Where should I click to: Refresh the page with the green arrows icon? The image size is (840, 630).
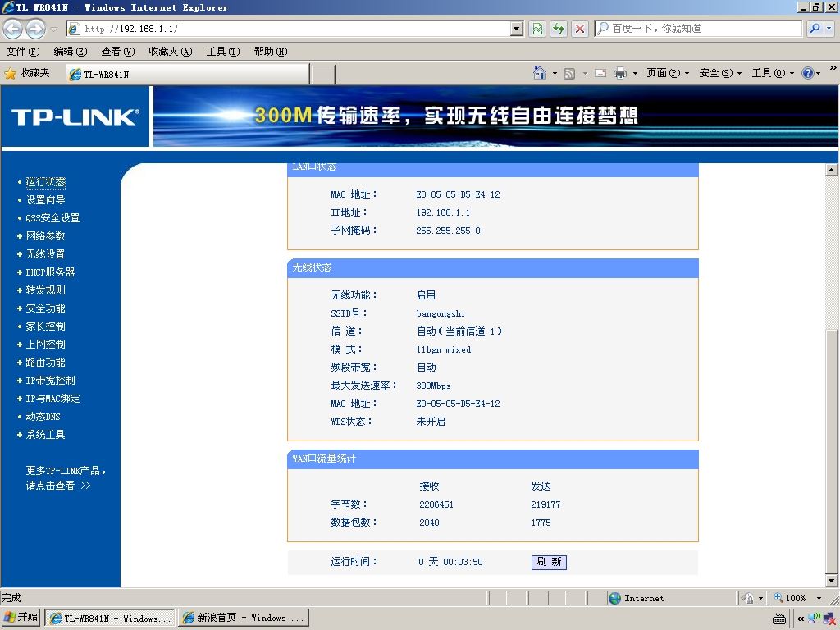pos(559,29)
